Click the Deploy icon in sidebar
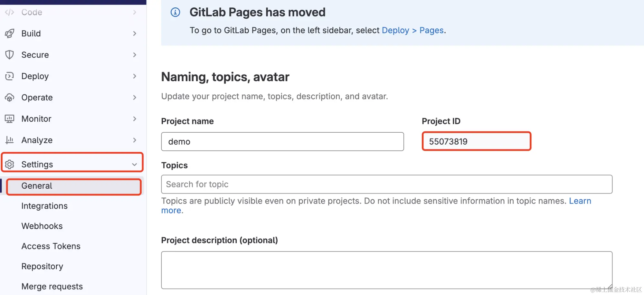 click(x=10, y=76)
